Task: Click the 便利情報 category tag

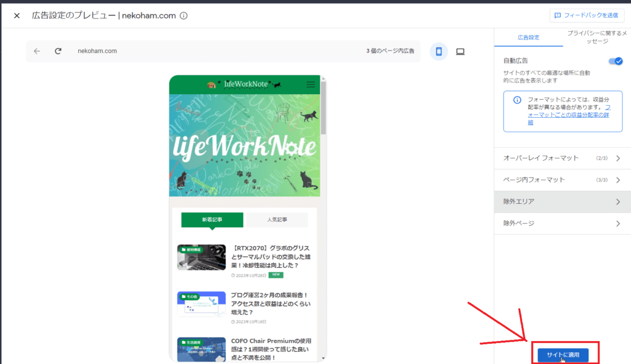Action: 191,250
